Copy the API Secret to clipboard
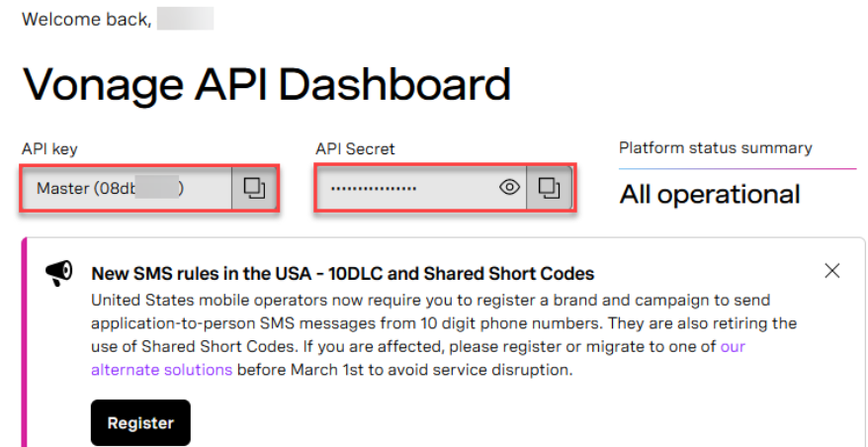The width and height of the screenshot is (868, 447). (x=549, y=188)
